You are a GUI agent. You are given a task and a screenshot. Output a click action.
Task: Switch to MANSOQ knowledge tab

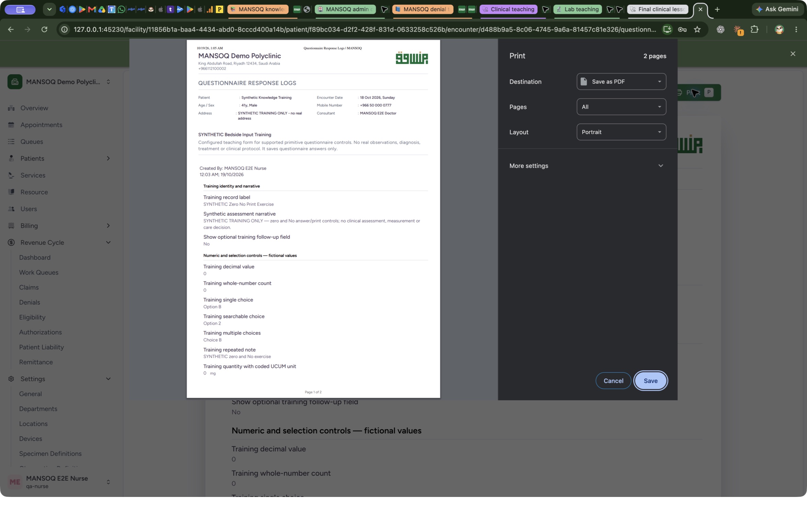pos(258,9)
